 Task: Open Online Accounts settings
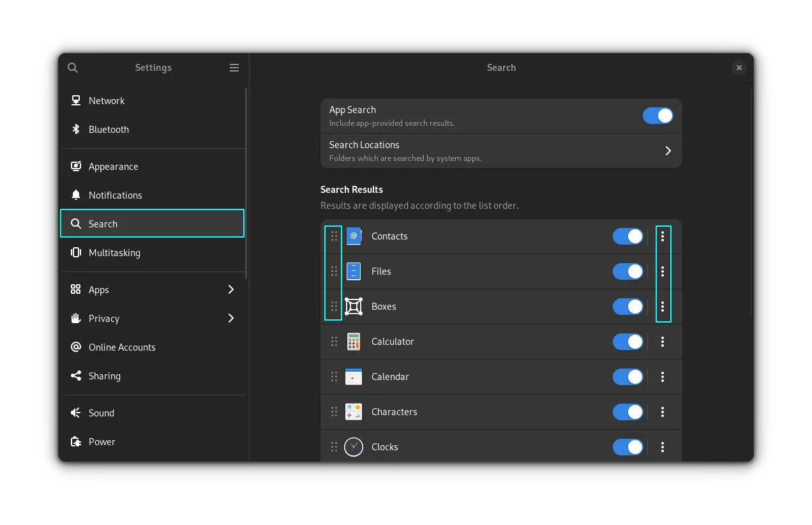122,347
